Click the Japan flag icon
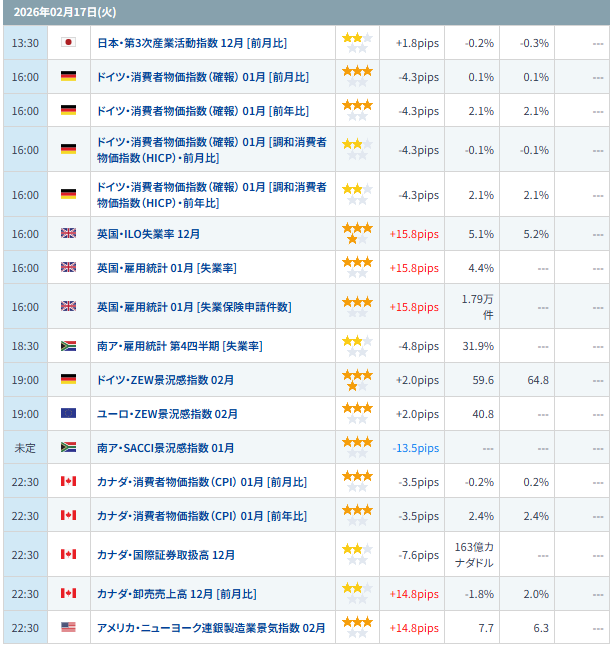Viewport: 614px width, 649px height. tap(68, 43)
